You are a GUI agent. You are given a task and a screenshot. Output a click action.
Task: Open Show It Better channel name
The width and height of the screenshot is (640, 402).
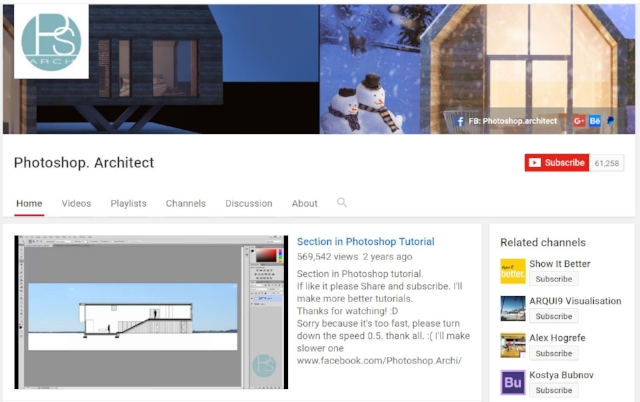pyautogui.click(x=560, y=264)
